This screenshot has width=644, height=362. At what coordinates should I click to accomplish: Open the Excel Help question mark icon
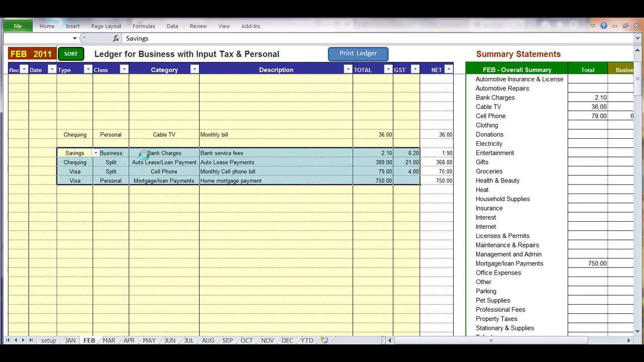click(x=604, y=26)
